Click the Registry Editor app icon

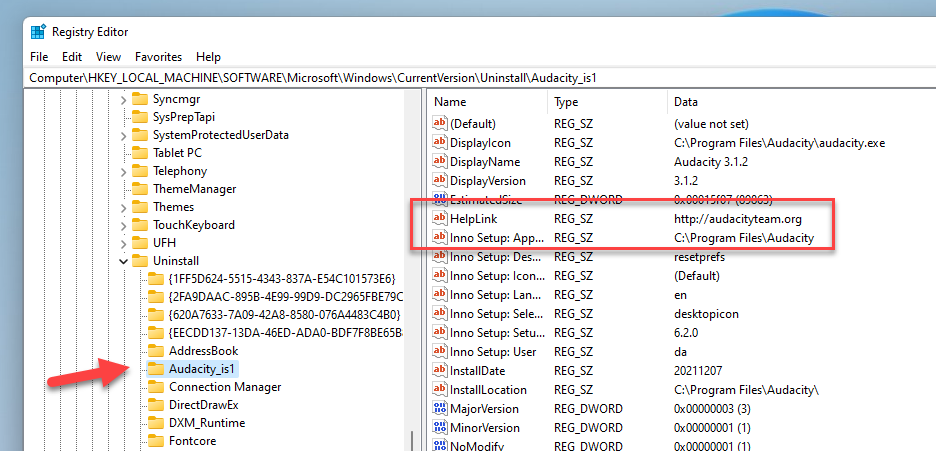point(39,32)
